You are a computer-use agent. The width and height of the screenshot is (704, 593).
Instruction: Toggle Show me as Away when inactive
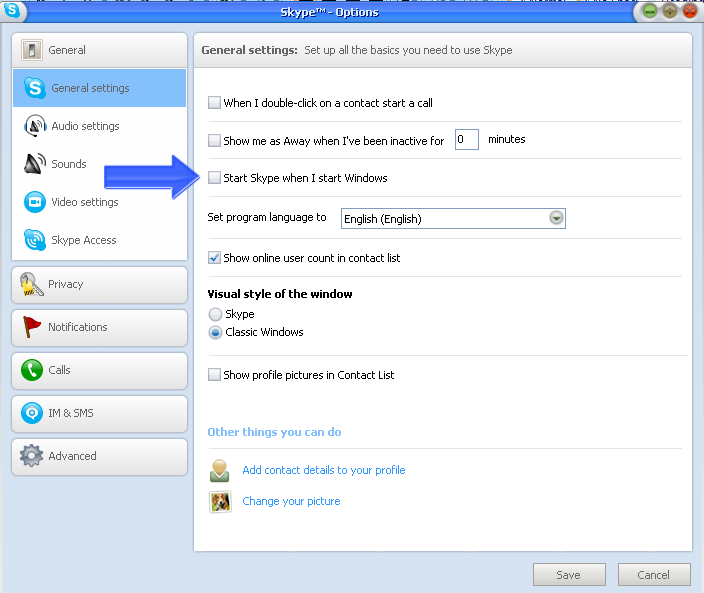point(214,141)
